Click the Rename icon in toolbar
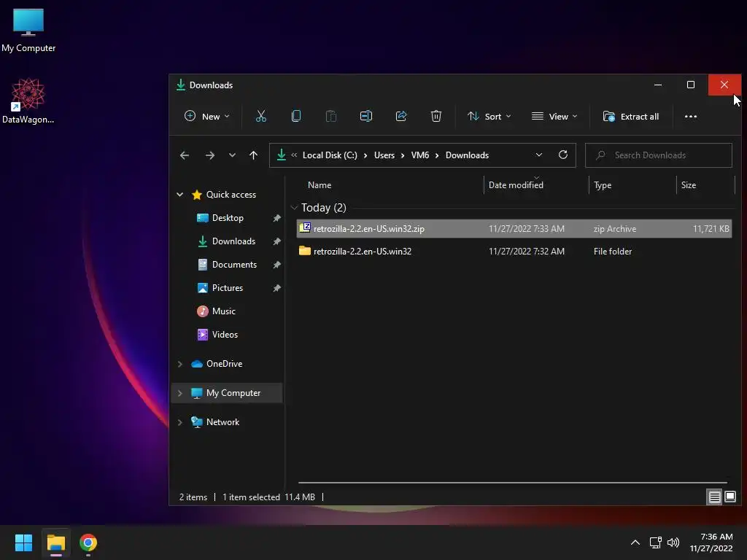Image resolution: width=747 pixels, height=560 pixels. (x=366, y=116)
